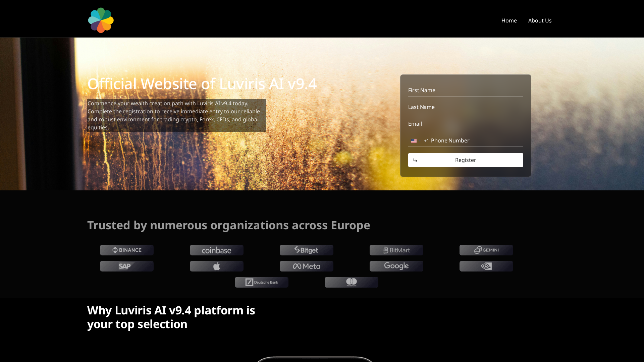This screenshot has width=644, height=362.
Task: Click the First Name field
Action: point(465,90)
